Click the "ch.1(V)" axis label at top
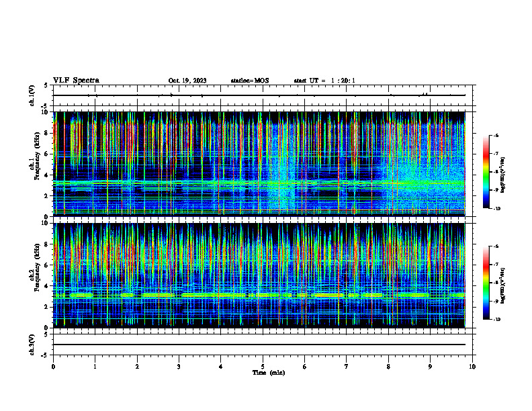The image size is (532, 411). pos(32,95)
